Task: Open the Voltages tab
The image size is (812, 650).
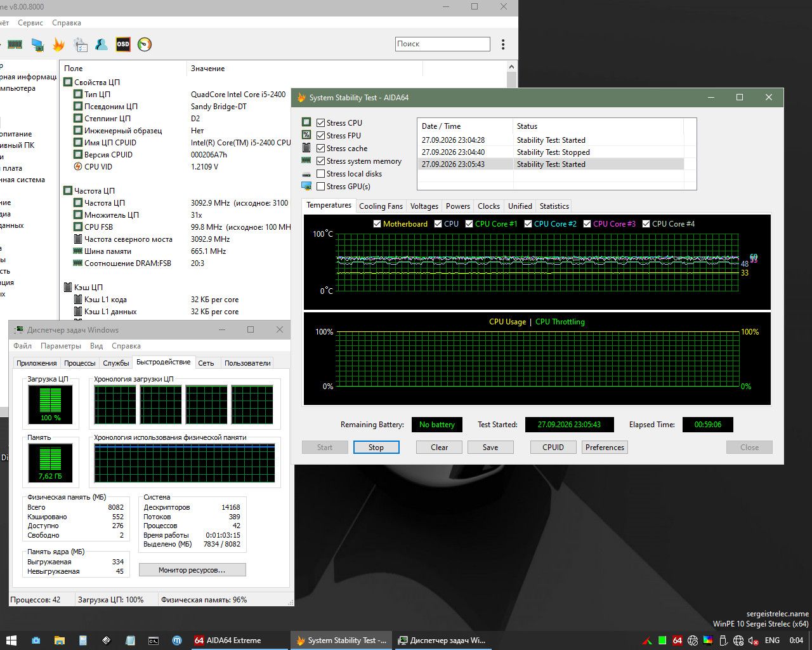Action: (424, 206)
